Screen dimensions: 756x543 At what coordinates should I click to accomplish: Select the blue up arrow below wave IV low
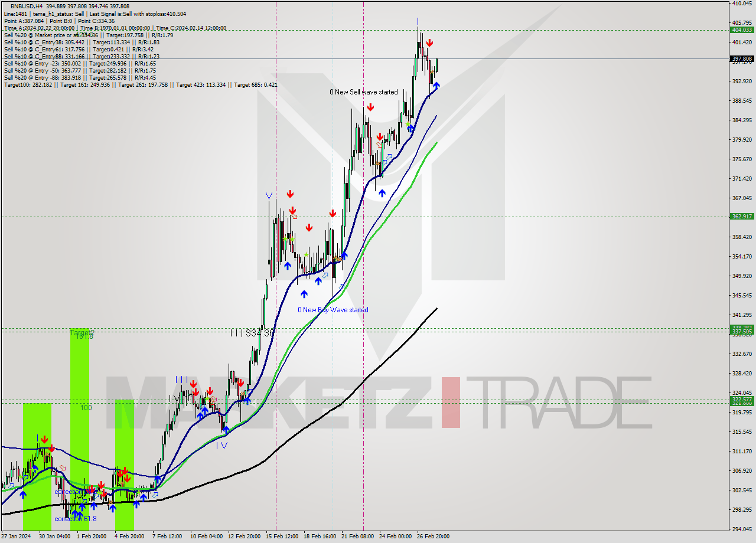(226, 430)
